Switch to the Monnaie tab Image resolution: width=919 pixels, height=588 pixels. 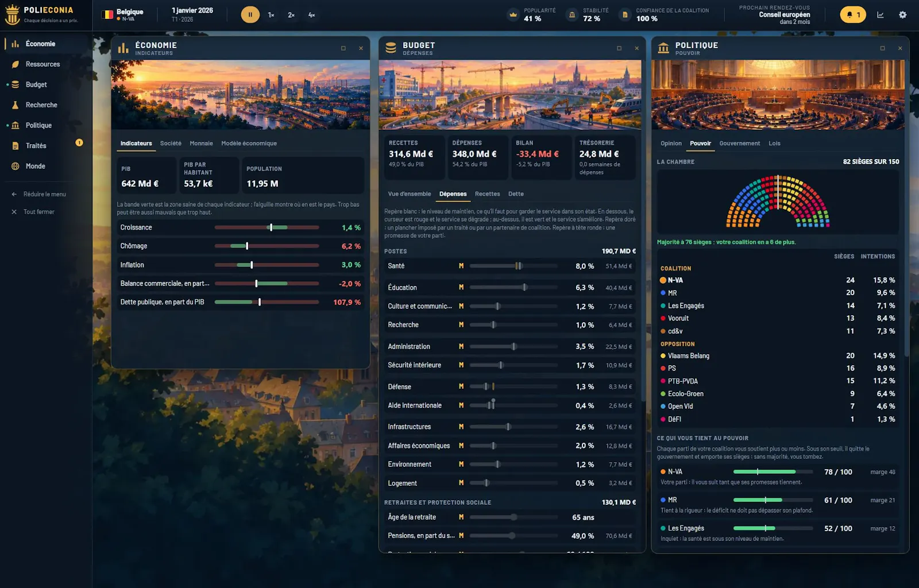click(x=201, y=144)
